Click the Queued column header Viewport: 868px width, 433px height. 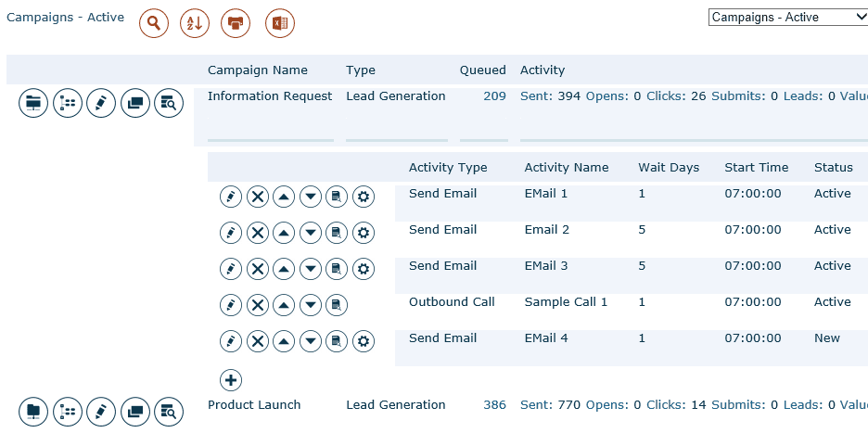pos(483,70)
